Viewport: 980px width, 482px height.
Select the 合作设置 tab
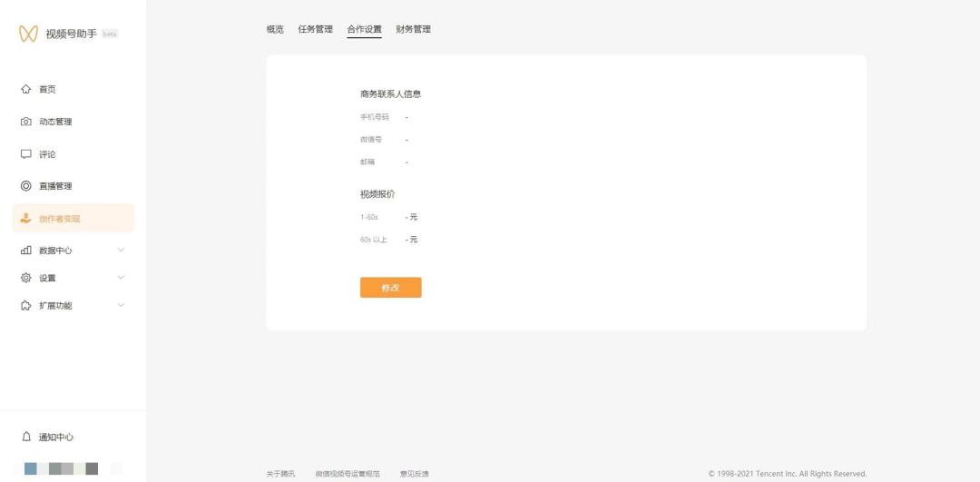(365, 29)
